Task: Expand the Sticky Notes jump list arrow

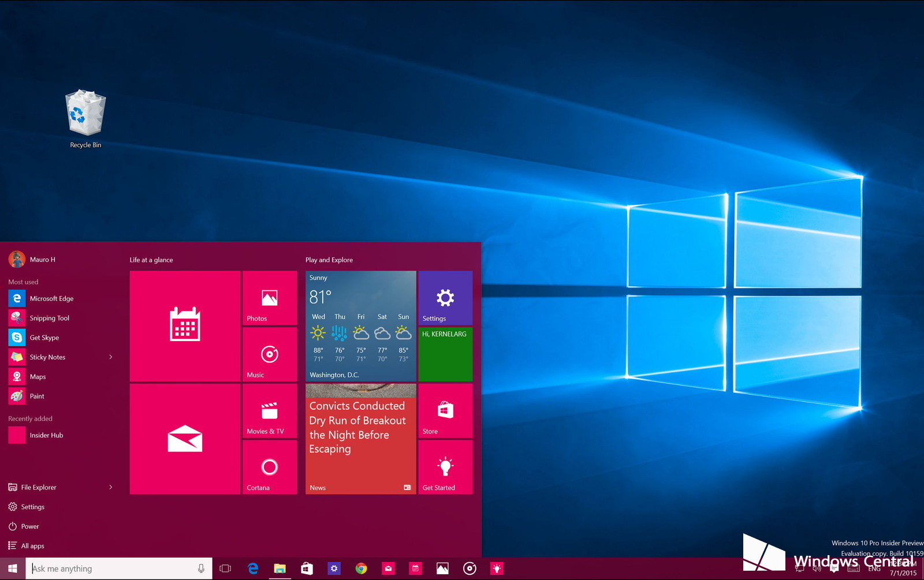Action: (x=111, y=357)
